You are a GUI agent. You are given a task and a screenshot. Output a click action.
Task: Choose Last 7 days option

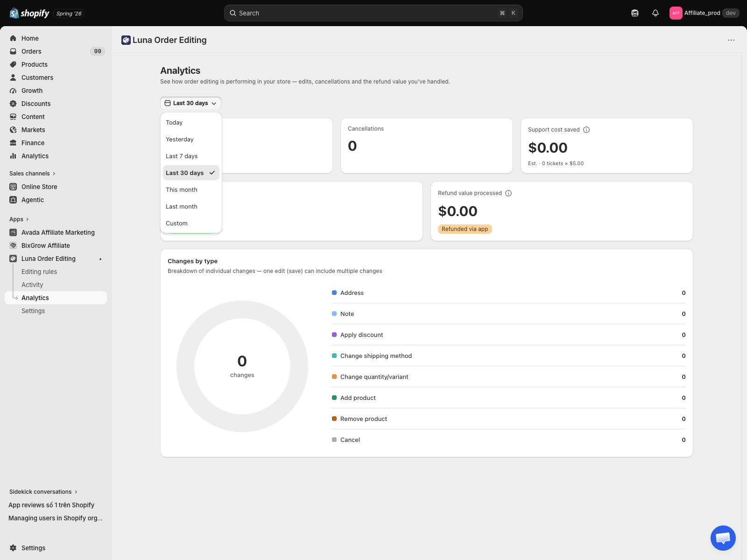tap(191, 156)
